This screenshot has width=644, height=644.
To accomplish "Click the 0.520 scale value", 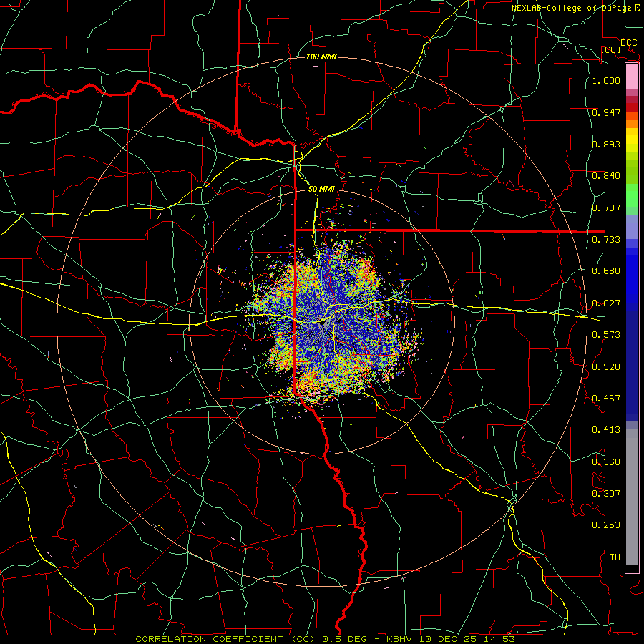I will click(x=606, y=366).
